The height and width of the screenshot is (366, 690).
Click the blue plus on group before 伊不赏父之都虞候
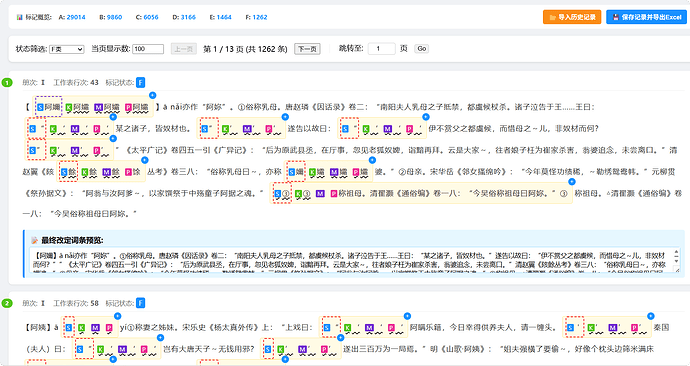point(426,117)
